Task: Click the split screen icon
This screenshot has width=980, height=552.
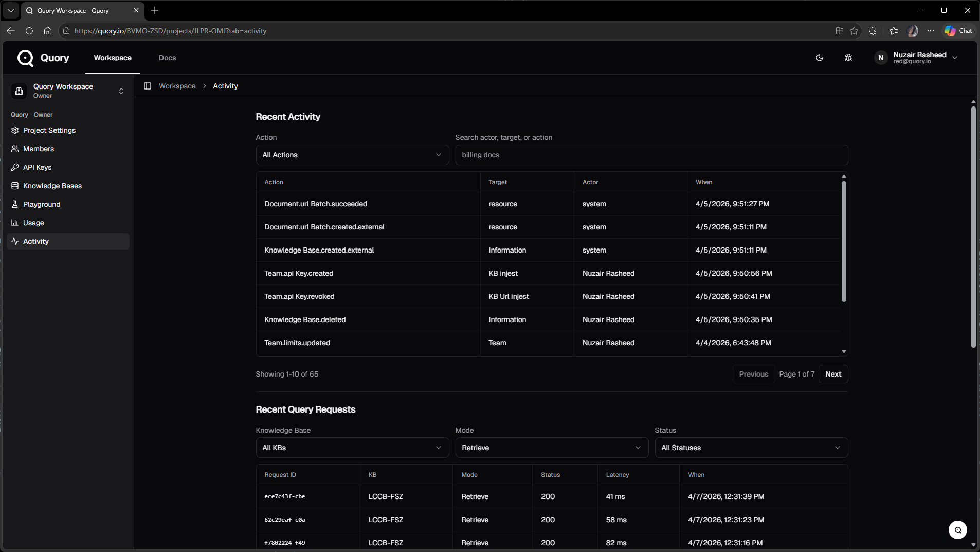Action: coord(840,31)
